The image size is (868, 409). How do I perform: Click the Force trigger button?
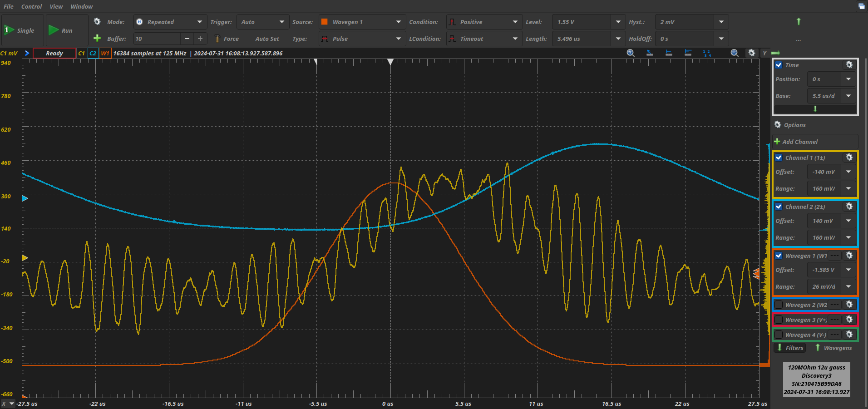227,39
